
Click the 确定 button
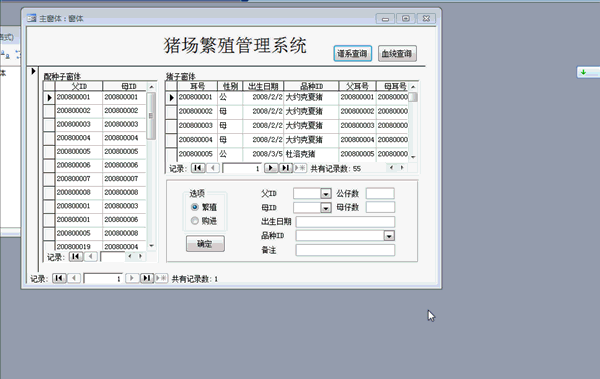coord(205,244)
